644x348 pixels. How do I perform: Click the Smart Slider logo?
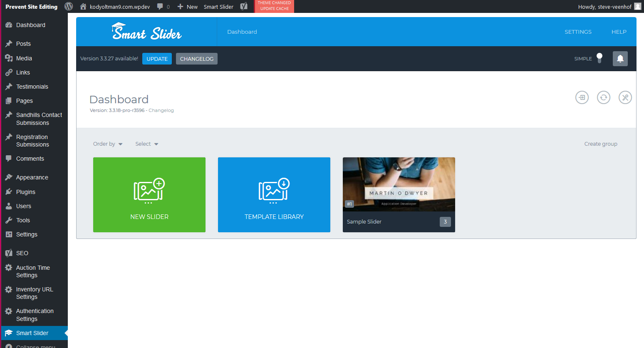click(x=146, y=32)
